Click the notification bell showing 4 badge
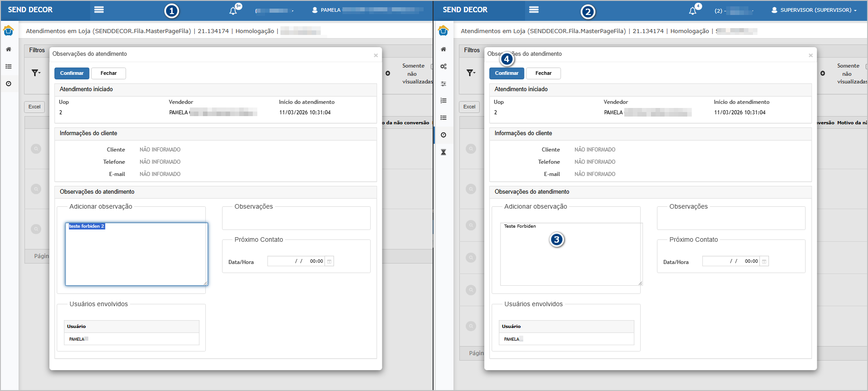Image resolution: width=868 pixels, height=391 pixels. coord(693,10)
